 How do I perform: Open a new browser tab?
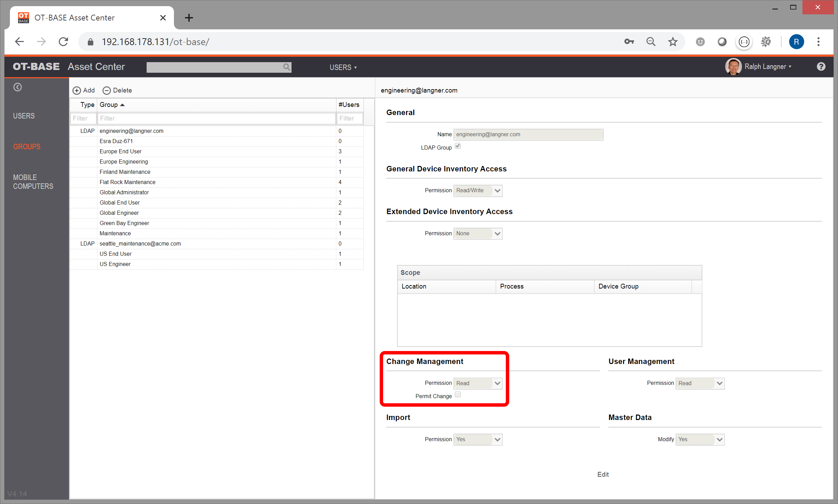pyautogui.click(x=189, y=18)
